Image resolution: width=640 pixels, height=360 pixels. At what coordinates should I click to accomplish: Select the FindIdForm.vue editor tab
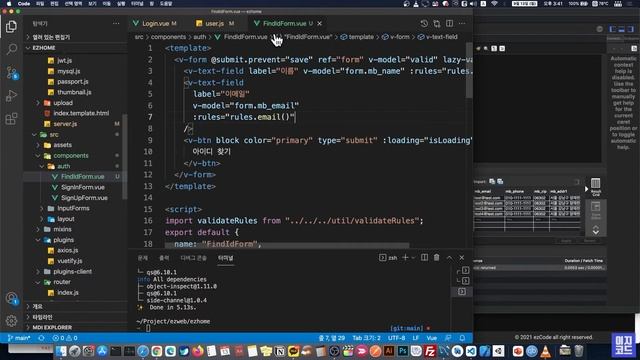click(x=284, y=24)
